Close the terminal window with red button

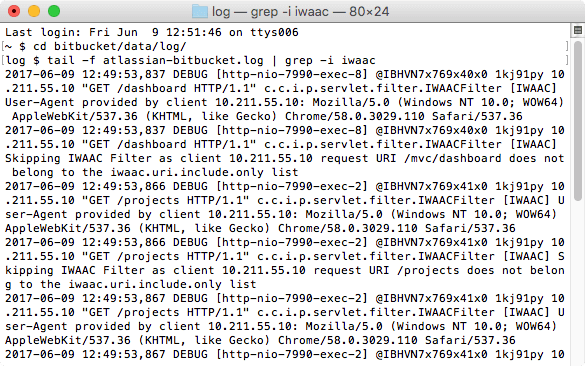click(14, 11)
